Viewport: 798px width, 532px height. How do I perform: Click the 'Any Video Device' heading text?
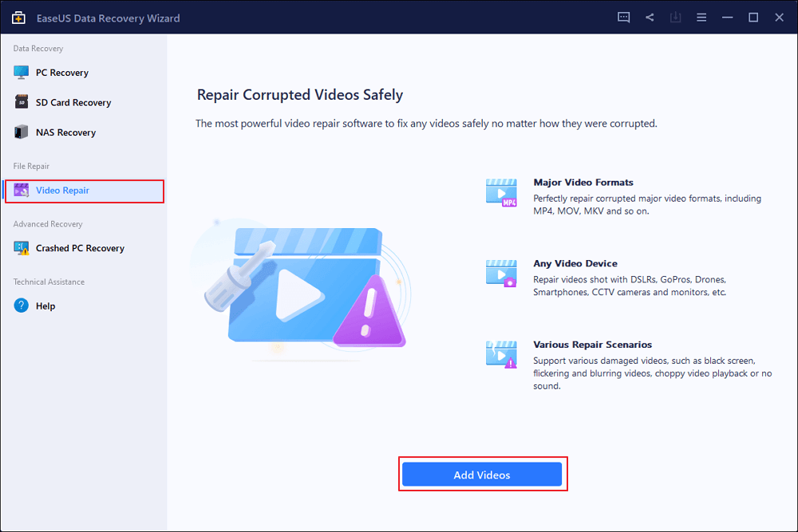pyautogui.click(x=575, y=263)
